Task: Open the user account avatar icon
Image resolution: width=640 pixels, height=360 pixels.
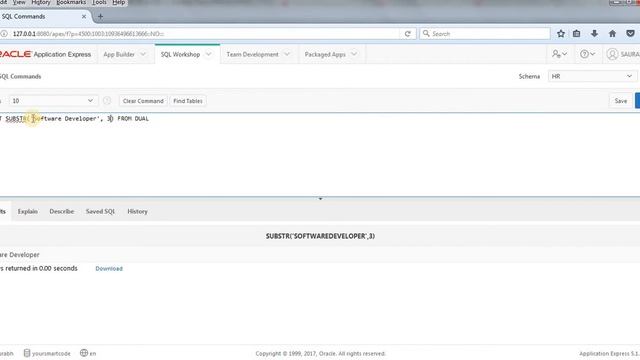Action: tap(612, 54)
